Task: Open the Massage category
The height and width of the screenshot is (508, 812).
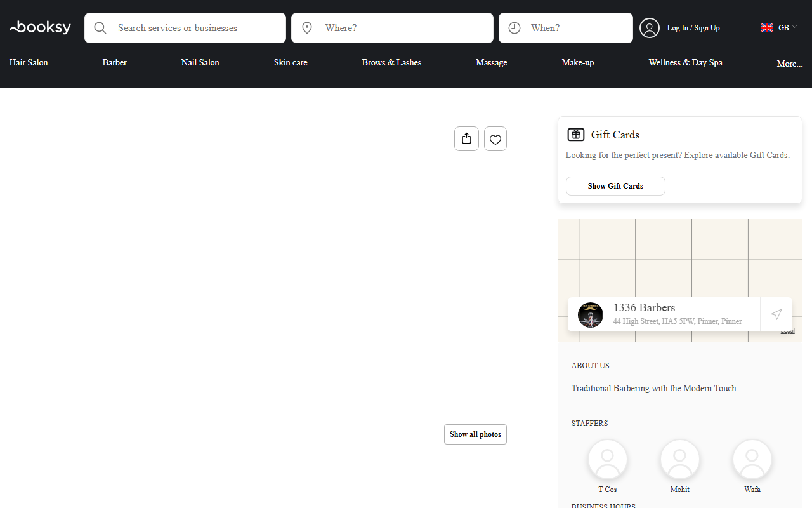Action: 492,62
